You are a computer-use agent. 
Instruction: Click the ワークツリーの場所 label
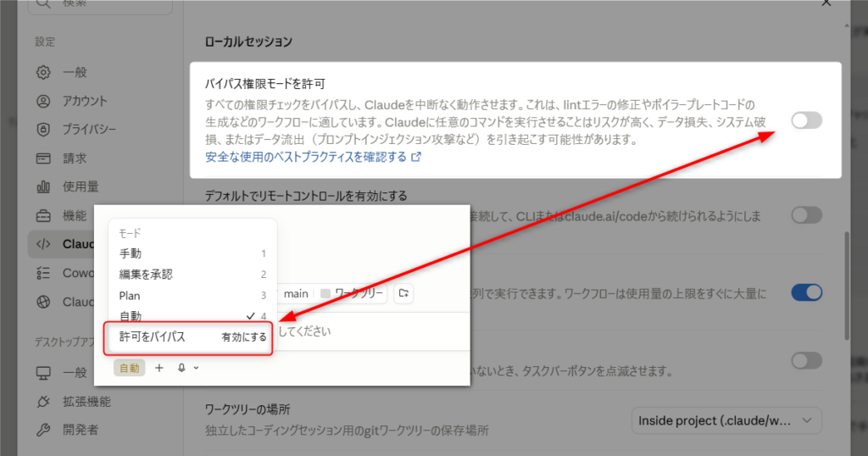click(x=248, y=409)
